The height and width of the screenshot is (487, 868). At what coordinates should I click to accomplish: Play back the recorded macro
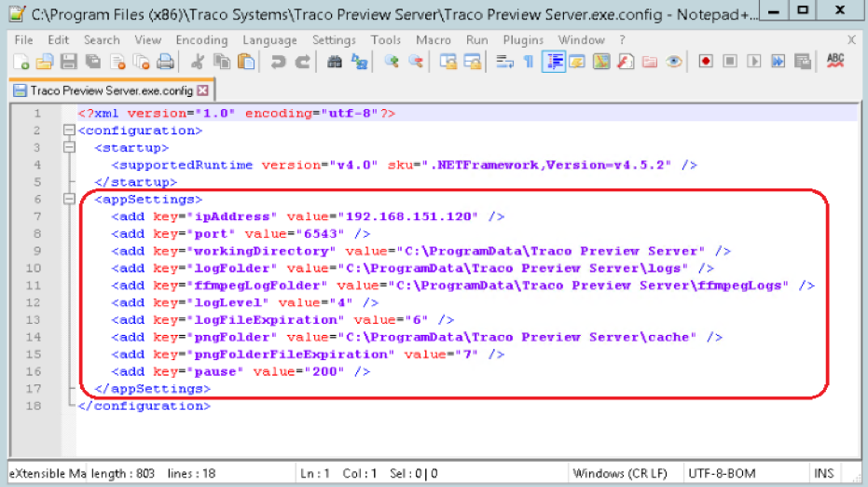pyautogui.click(x=754, y=62)
